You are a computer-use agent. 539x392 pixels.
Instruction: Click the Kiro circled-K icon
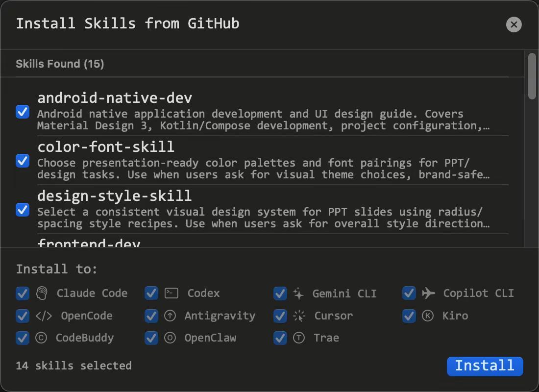point(427,316)
